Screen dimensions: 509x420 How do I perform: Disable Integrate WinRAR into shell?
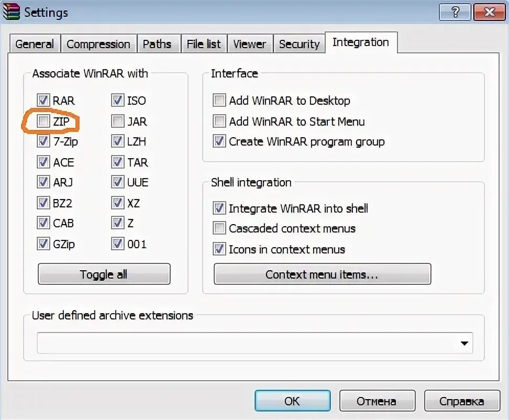pos(219,208)
